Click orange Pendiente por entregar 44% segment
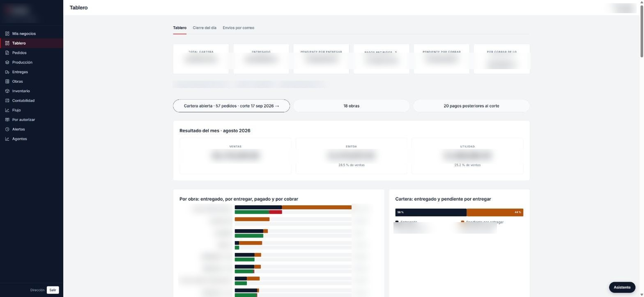The width and height of the screenshot is (644, 297). [495, 212]
